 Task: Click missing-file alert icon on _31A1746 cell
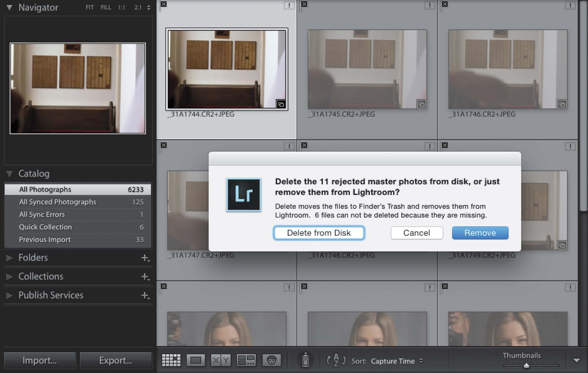(x=570, y=5)
